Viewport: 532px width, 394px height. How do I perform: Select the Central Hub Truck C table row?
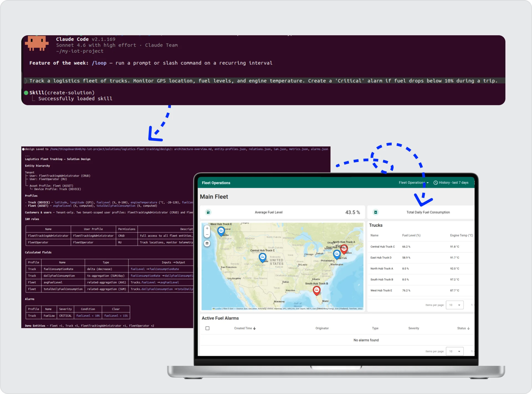pyautogui.click(x=421, y=247)
